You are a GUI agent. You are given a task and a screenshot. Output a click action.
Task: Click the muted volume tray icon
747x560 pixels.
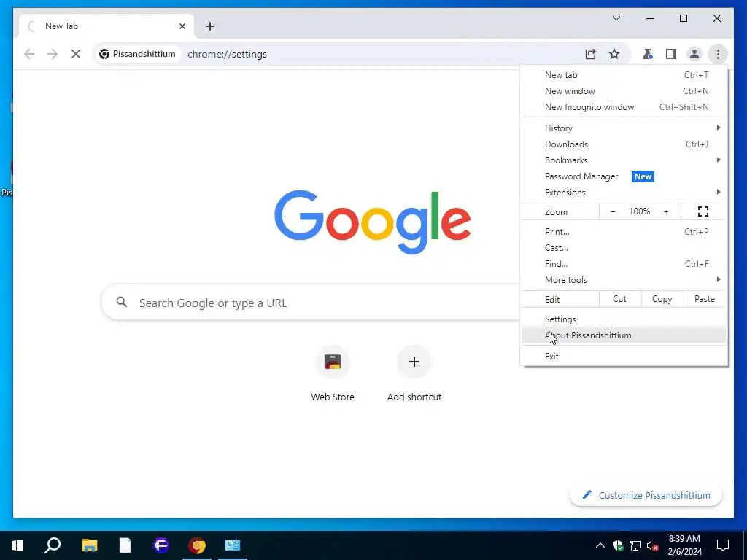pyautogui.click(x=653, y=545)
